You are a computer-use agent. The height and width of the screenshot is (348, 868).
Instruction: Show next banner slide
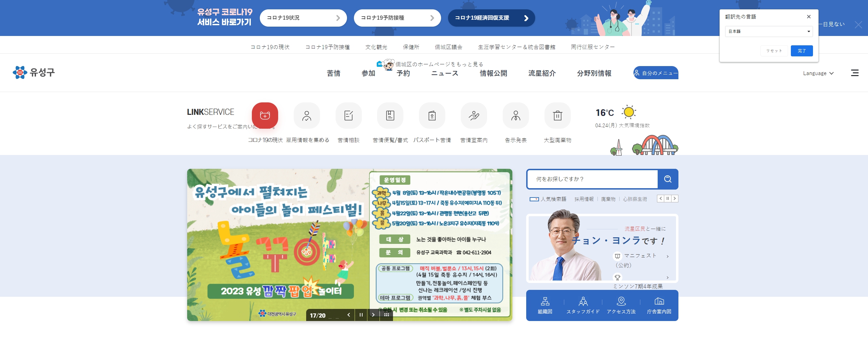(373, 315)
